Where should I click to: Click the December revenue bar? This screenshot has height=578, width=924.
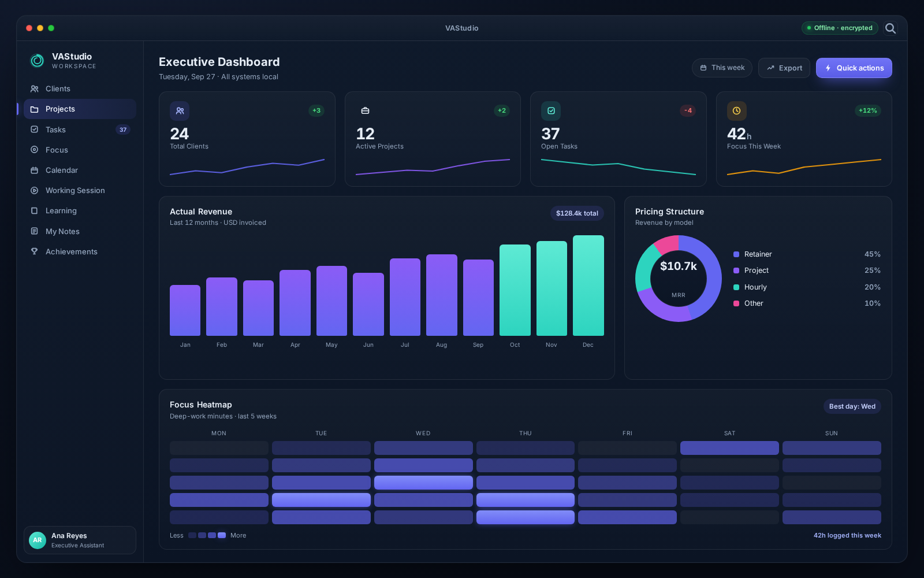pyautogui.click(x=588, y=286)
